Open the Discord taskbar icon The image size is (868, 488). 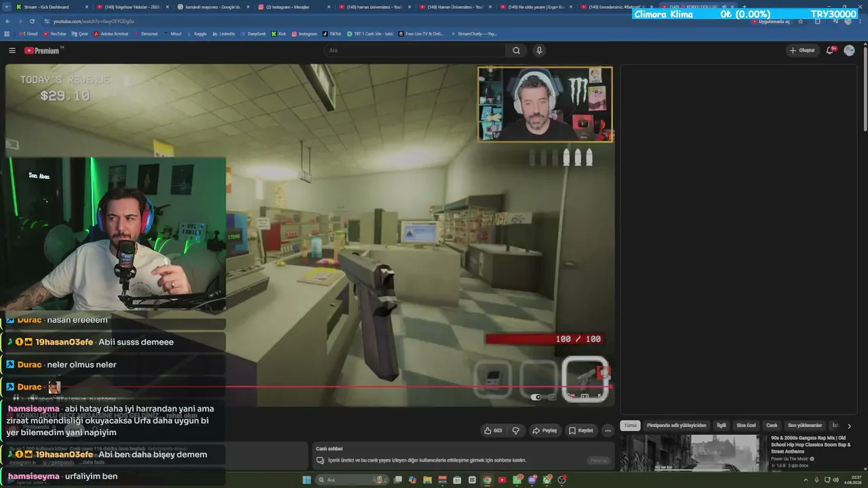point(532,480)
